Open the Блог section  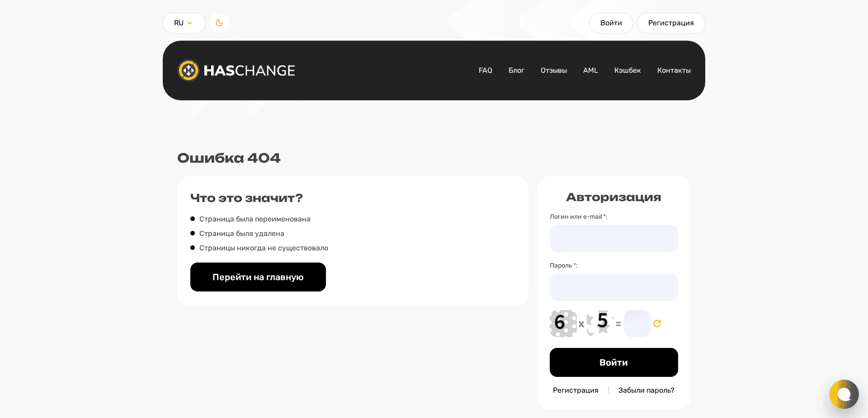coord(517,70)
